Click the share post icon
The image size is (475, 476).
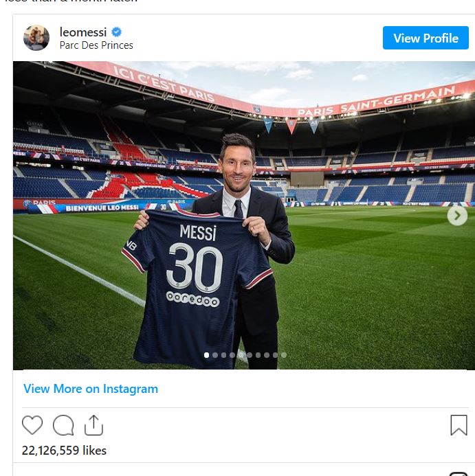pyautogui.click(x=93, y=425)
